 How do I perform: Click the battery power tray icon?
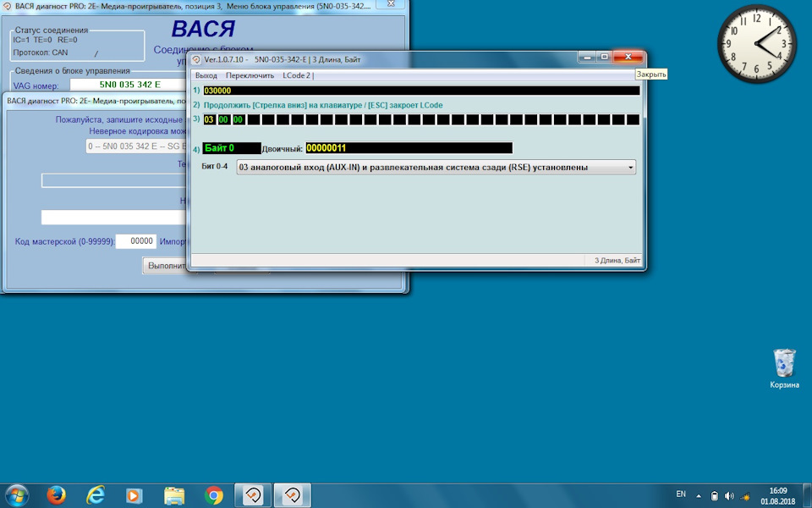[x=714, y=495]
